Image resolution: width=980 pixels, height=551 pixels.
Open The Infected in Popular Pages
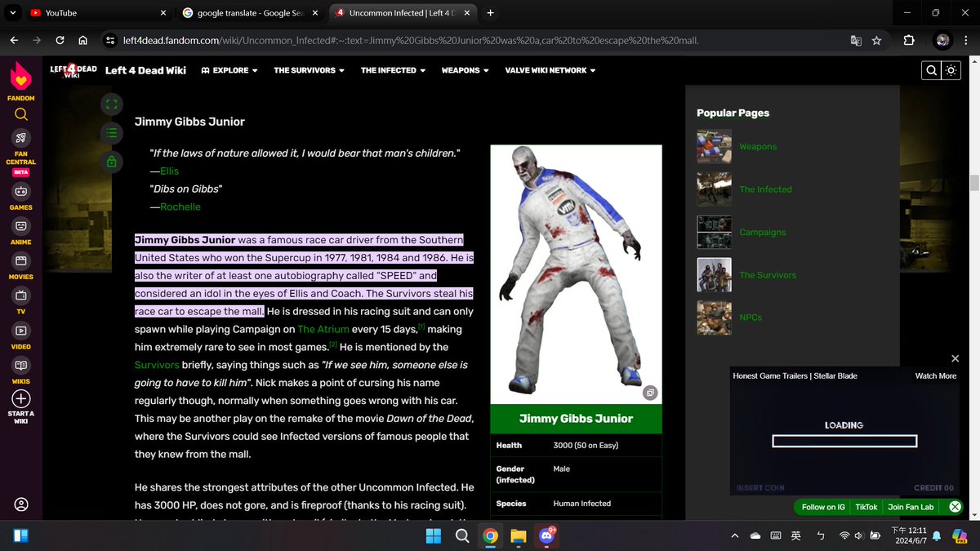point(765,189)
